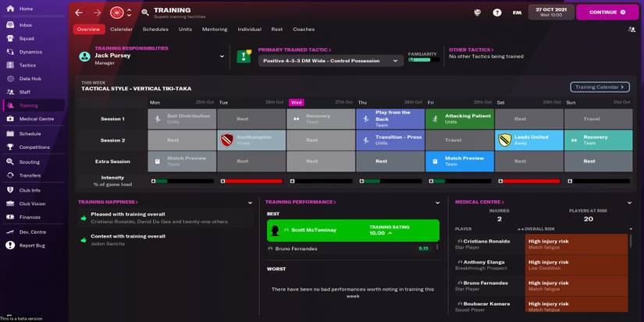Collapse the Training Happiness panel

[x=250, y=202]
